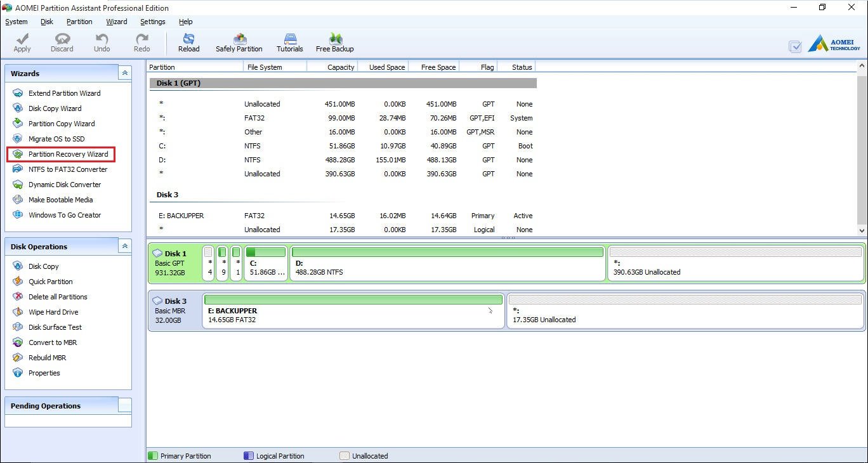This screenshot has height=463, width=868.
Task: Select Convert to MBR operation
Action: pos(45,342)
